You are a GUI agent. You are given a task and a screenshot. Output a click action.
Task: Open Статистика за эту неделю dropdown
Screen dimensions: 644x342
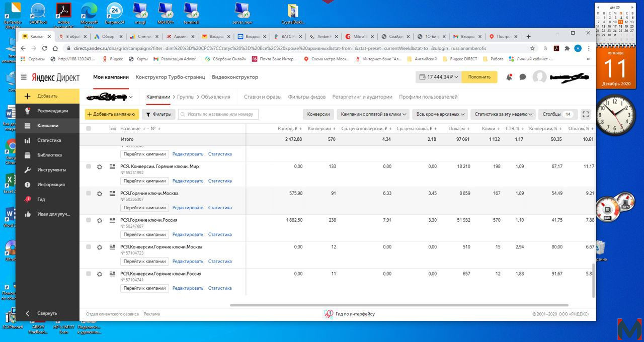[x=503, y=114]
